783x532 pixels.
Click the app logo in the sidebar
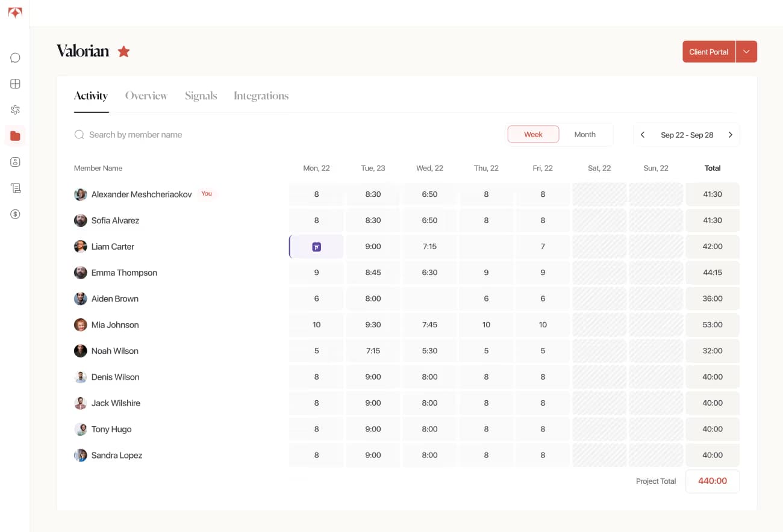tap(15, 13)
